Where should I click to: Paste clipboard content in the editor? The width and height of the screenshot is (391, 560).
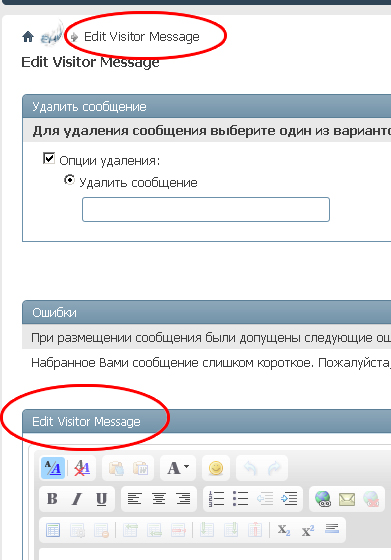(x=116, y=468)
